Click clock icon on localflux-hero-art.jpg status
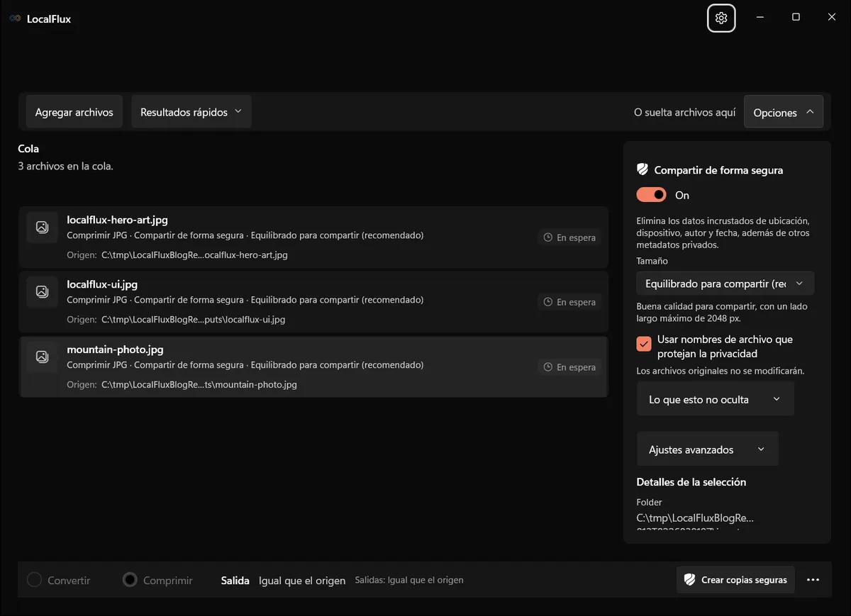The width and height of the screenshot is (851, 616). [547, 237]
